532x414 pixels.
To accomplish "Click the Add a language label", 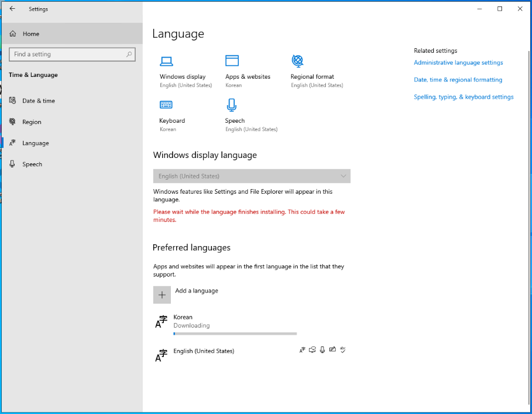I will pos(197,291).
